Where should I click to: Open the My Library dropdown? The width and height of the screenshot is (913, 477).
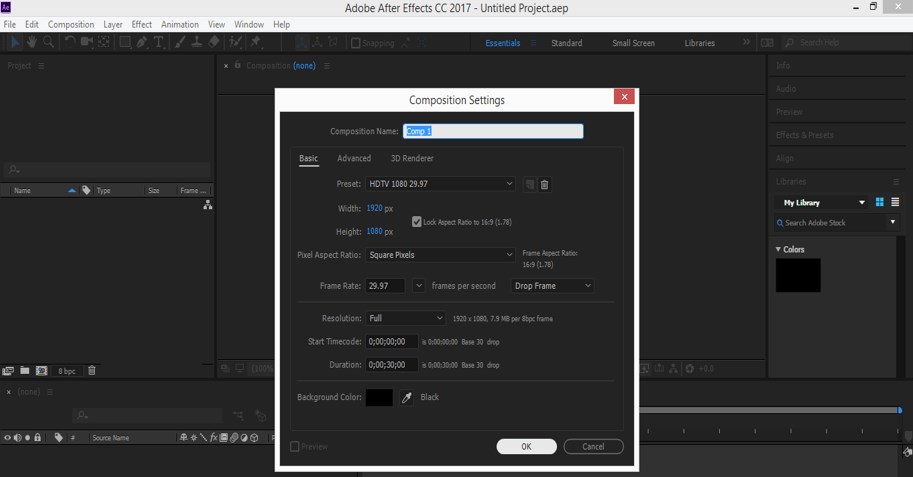[x=821, y=203]
